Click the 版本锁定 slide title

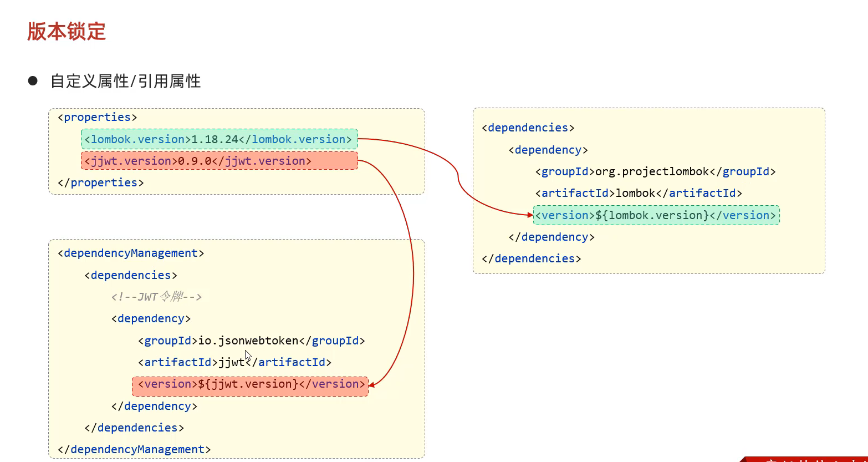tap(67, 32)
